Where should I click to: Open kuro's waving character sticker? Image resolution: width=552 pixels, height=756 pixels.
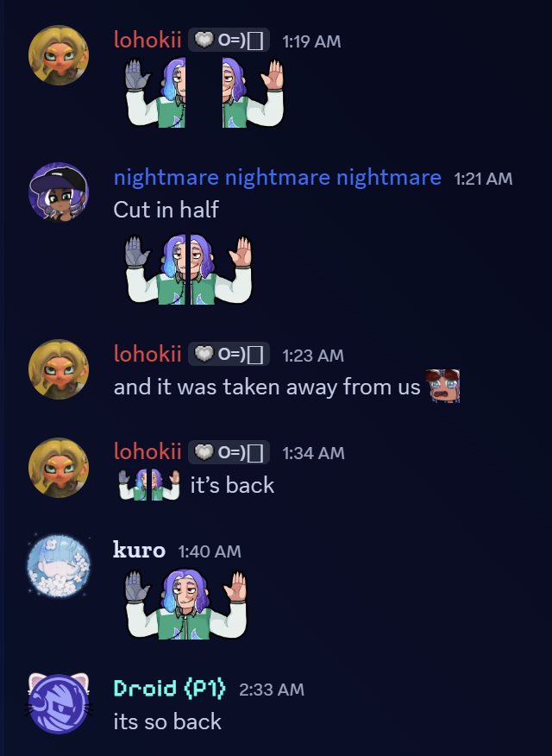[186, 605]
